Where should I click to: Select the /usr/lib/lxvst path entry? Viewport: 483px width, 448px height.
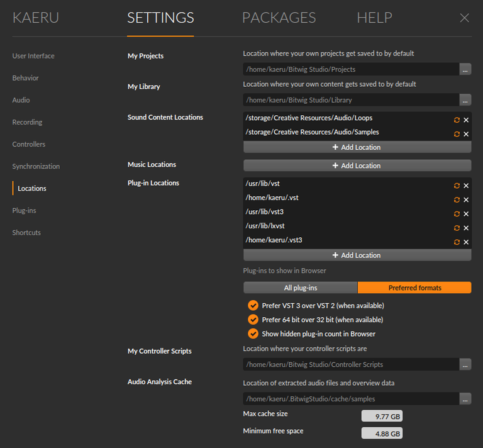click(265, 226)
